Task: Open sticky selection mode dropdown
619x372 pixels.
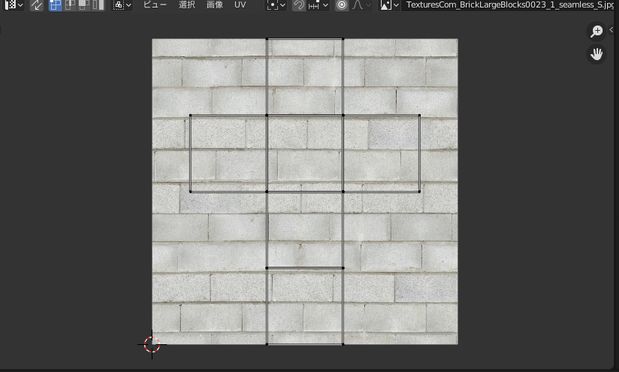Action: (122, 5)
